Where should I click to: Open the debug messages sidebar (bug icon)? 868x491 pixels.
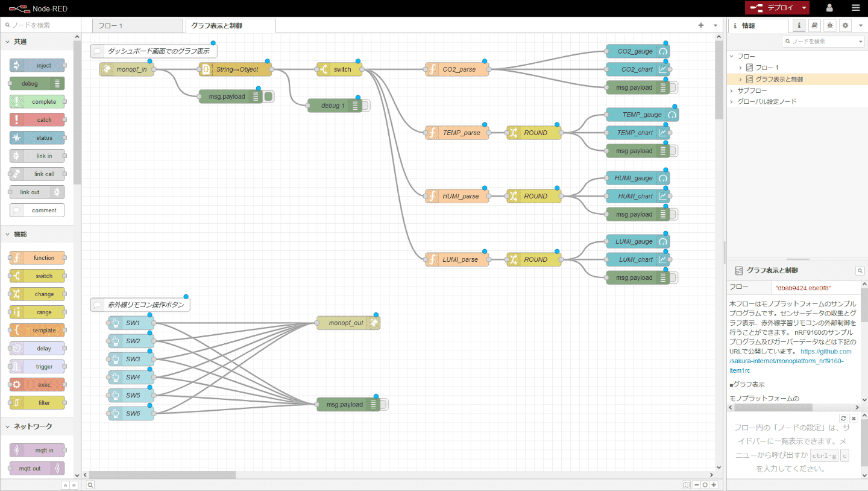click(830, 25)
